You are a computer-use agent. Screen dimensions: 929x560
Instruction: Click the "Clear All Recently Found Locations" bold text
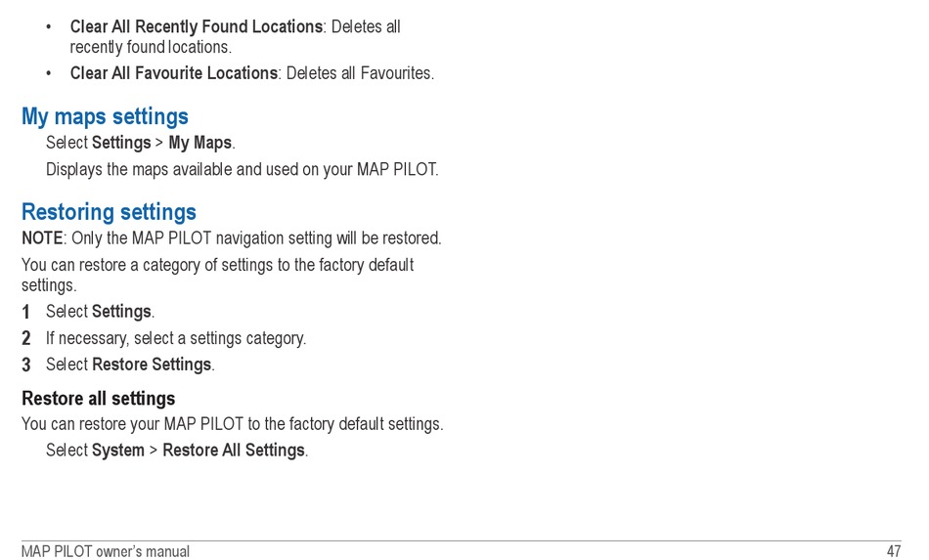coord(196,26)
